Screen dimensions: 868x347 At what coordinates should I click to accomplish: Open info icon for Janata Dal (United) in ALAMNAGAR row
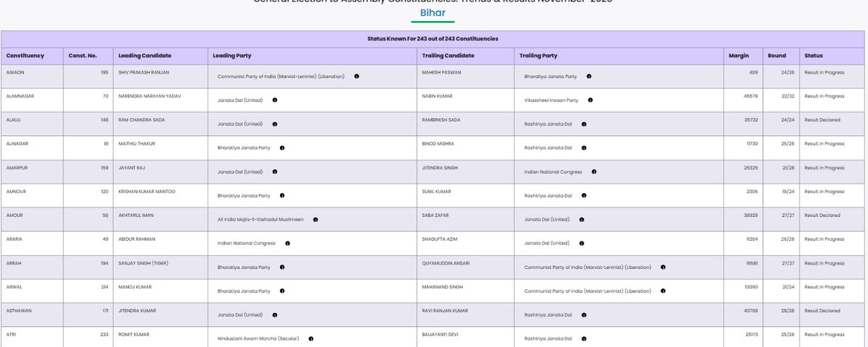pos(274,100)
